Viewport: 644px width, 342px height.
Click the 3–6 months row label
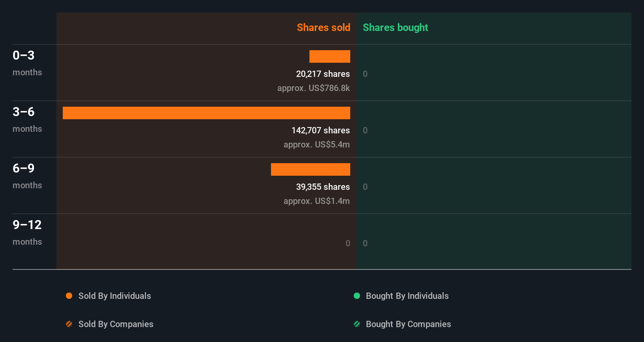tap(27, 120)
